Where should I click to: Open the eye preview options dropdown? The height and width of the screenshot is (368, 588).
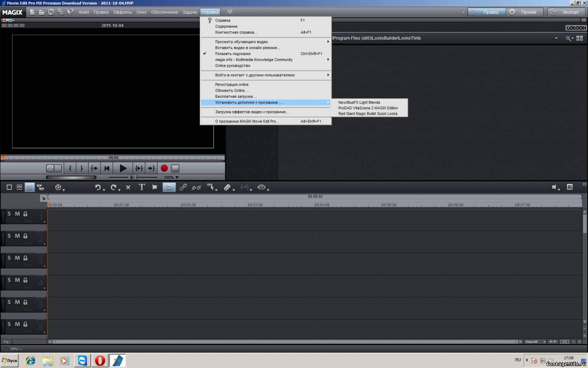click(268, 190)
